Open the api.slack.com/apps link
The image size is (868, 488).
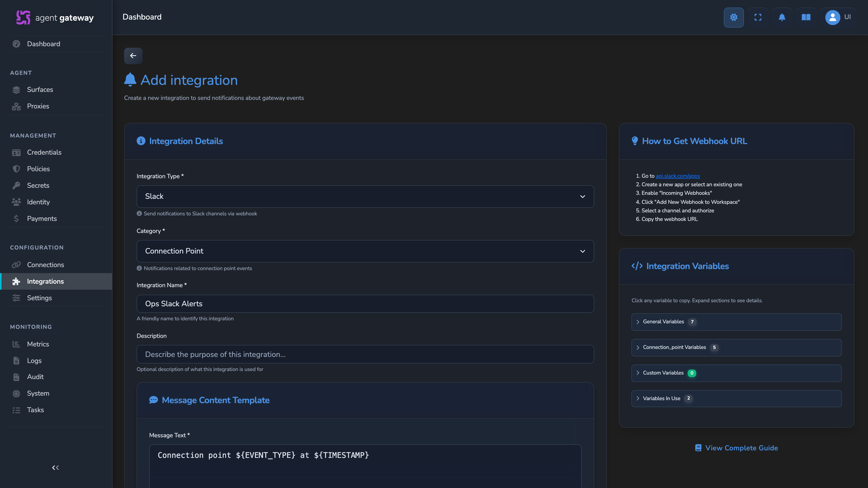(x=678, y=176)
